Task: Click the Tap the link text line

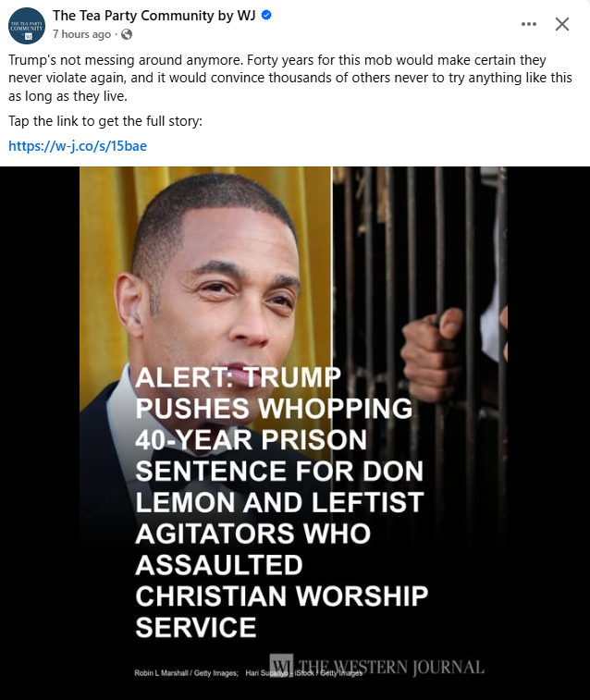Action: (105, 121)
